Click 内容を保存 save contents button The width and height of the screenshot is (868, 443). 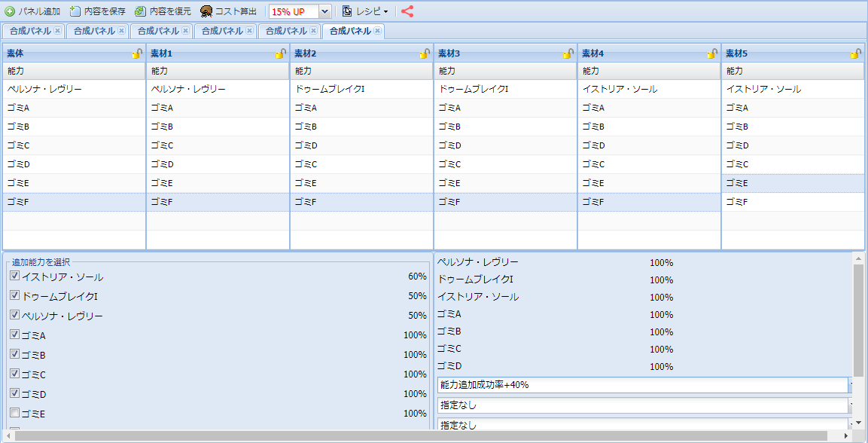pos(98,11)
